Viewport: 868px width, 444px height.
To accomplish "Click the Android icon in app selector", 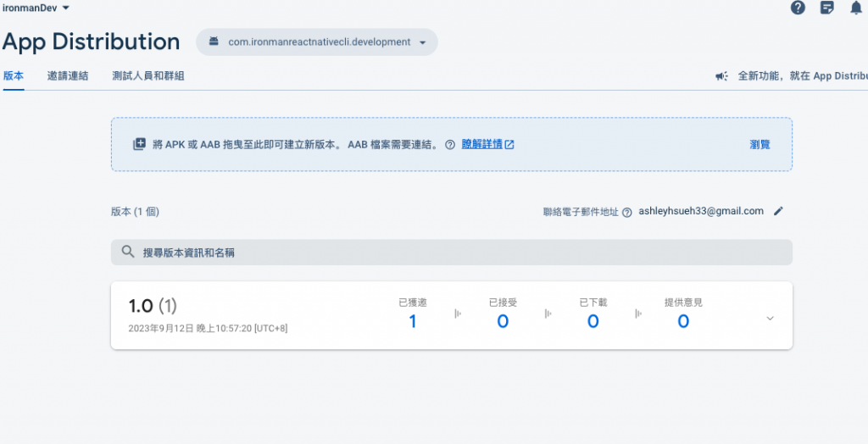I will click(x=214, y=42).
